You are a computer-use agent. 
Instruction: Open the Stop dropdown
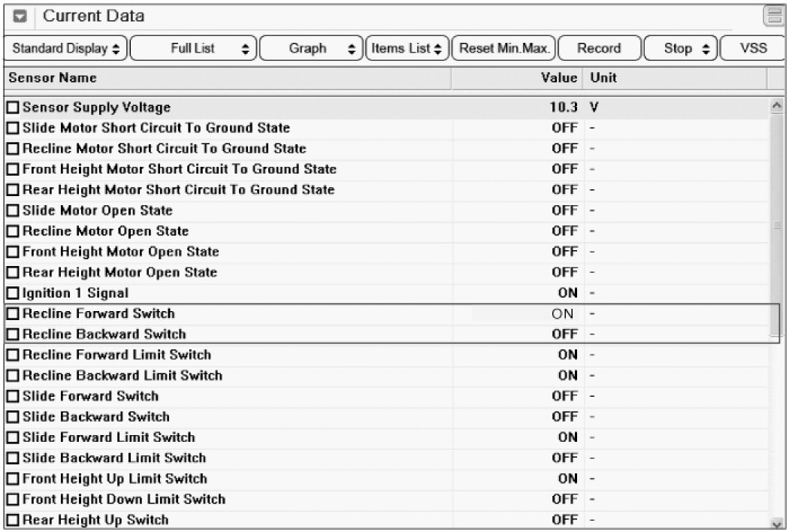pyautogui.click(x=679, y=49)
